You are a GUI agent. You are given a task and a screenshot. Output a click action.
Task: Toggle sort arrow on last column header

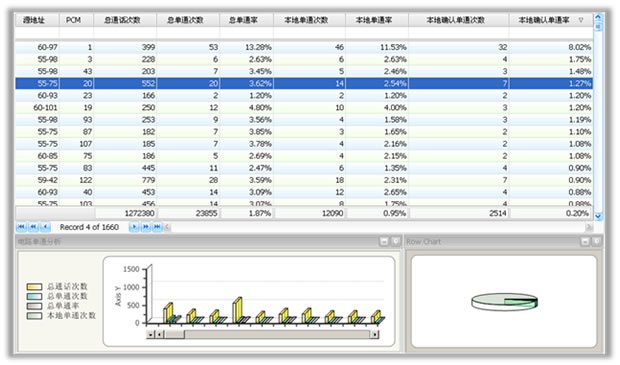[x=580, y=20]
